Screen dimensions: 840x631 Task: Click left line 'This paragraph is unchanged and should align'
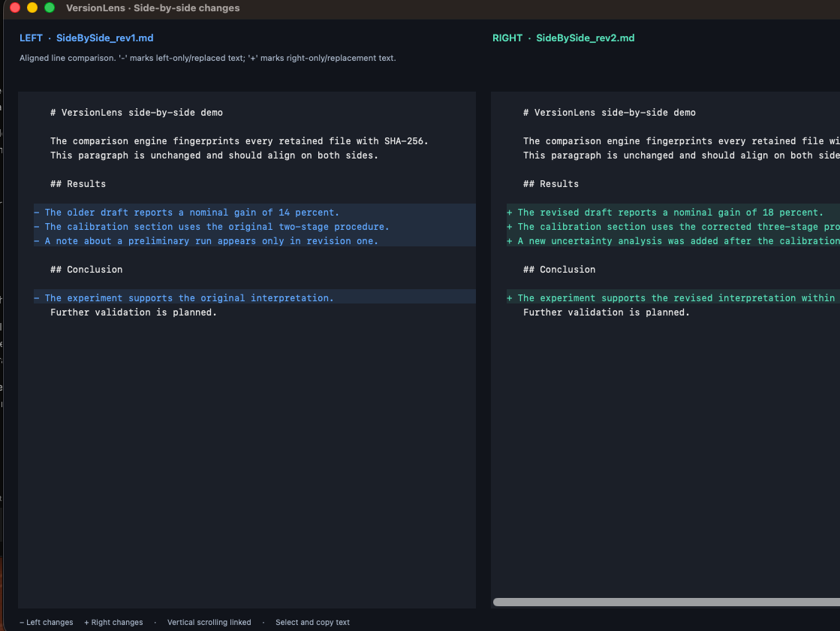[214, 155]
